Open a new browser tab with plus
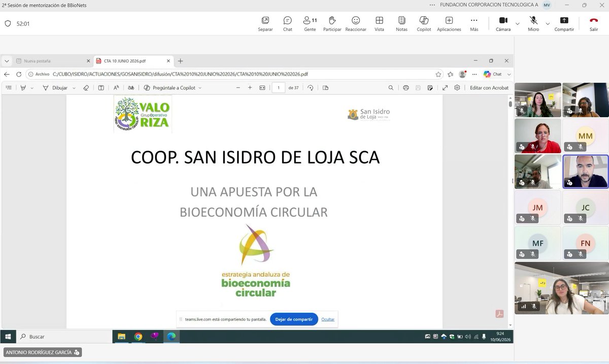The height and width of the screenshot is (364, 609). coord(180,61)
